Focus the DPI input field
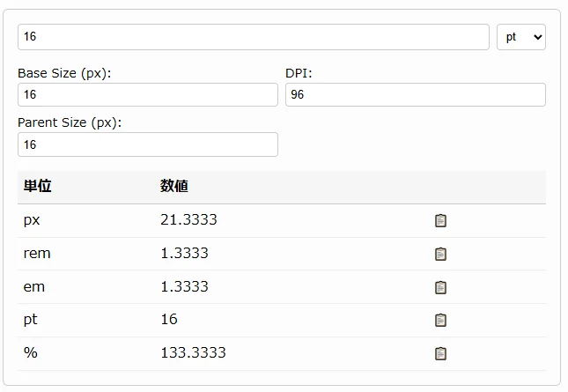Image resolution: width=568 pixels, height=392 pixels. pyautogui.click(x=415, y=94)
